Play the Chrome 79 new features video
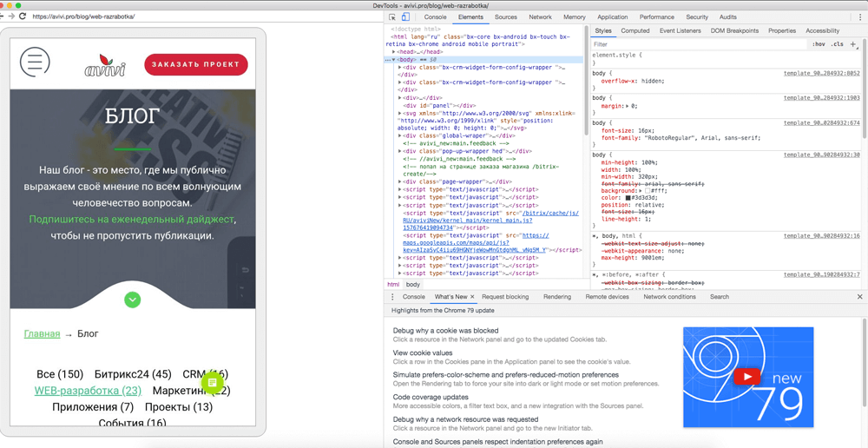Viewport: 868px width, 448px height. tap(748, 377)
